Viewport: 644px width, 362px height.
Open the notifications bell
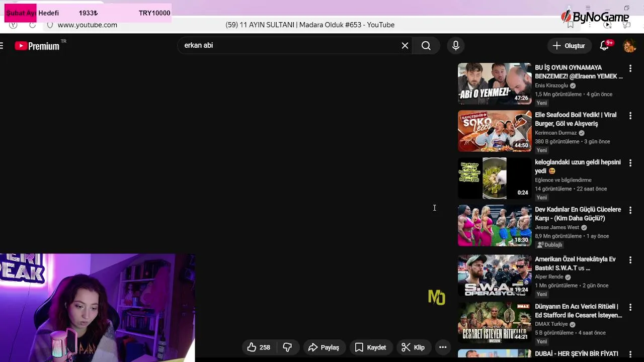605,46
